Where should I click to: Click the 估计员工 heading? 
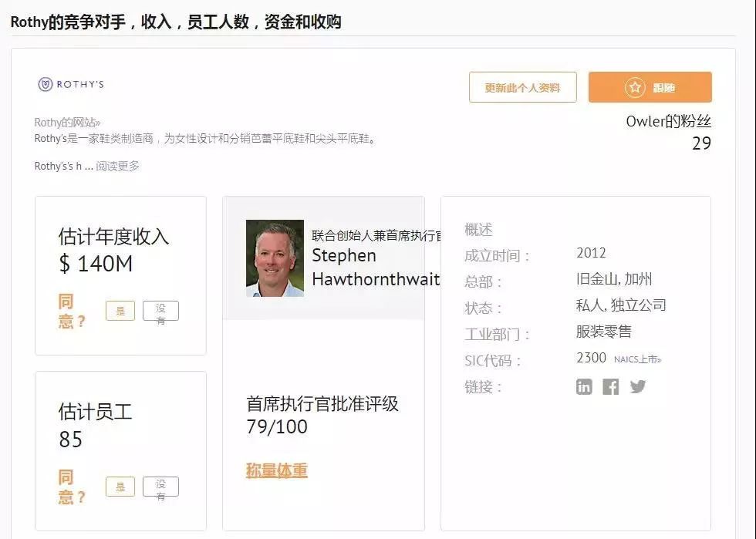pos(96,412)
